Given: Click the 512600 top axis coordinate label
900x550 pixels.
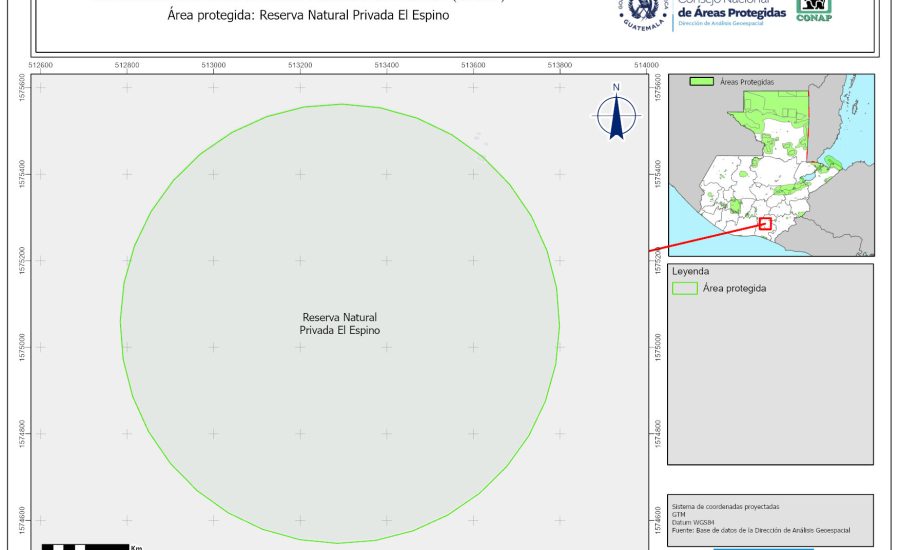Looking at the screenshot, I should click(41, 66).
